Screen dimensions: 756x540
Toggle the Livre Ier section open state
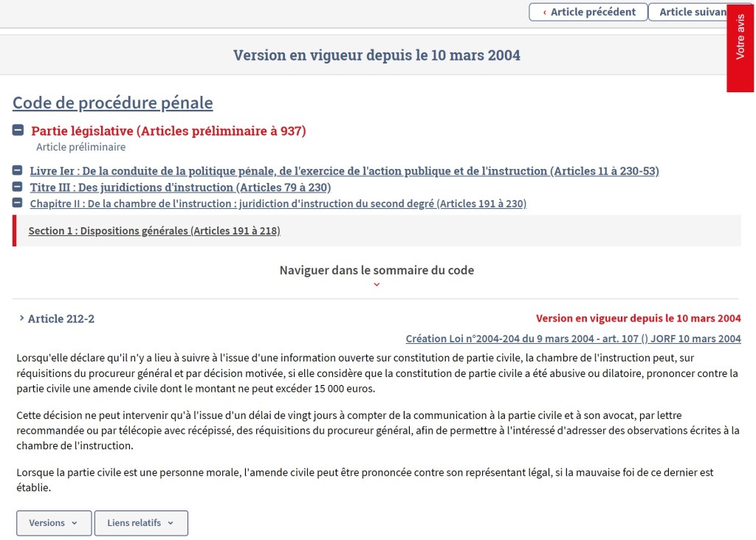pos(16,170)
